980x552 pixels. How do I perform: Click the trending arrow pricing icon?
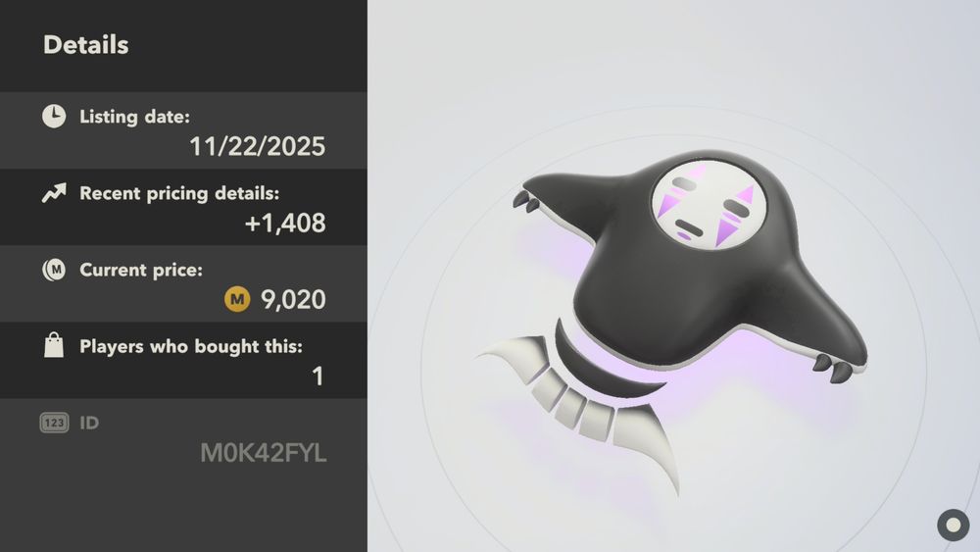54,193
